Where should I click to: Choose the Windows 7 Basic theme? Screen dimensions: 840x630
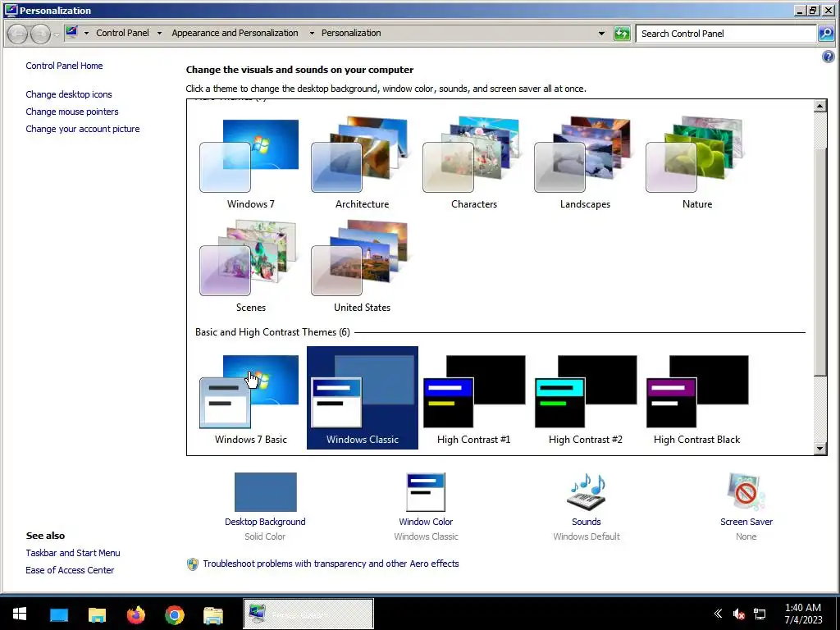(x=250, y=398)
